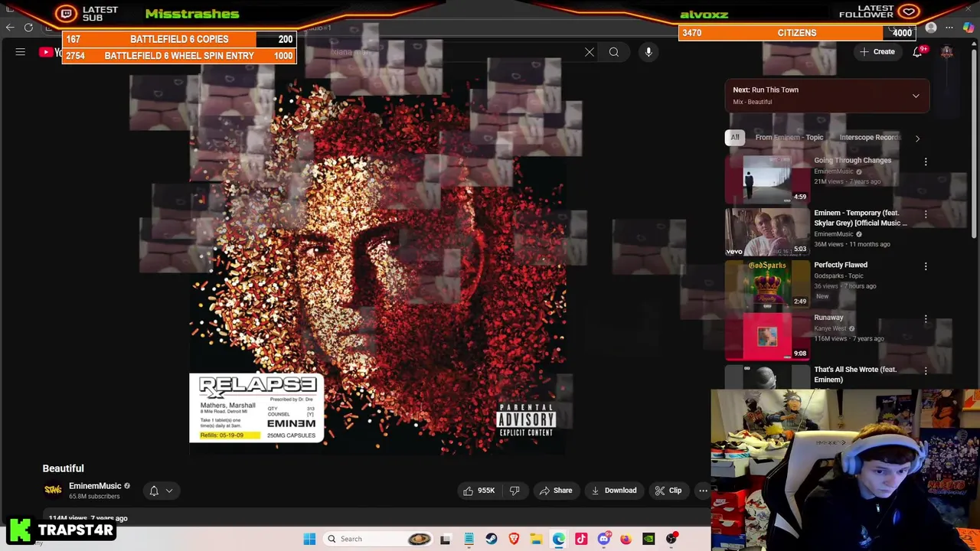Open options menu for Runaway
Viewport: 980px width, 551px height.
point(926,318)
